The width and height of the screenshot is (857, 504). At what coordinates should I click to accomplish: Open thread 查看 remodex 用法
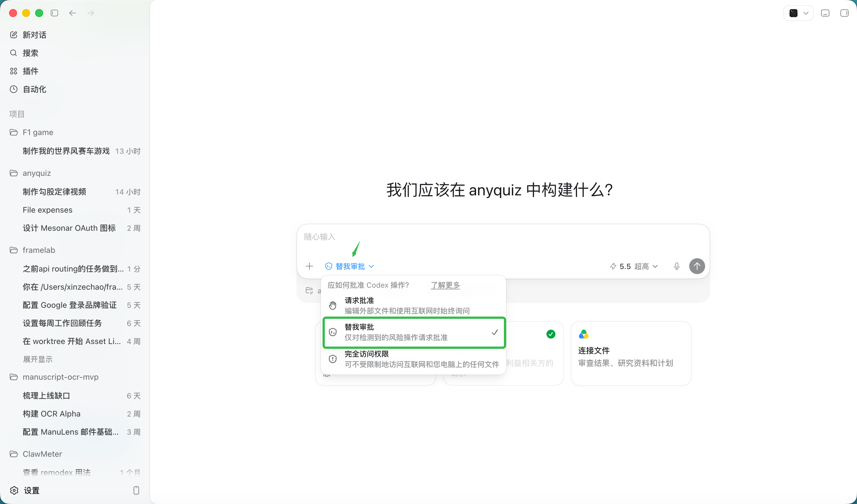75,472
